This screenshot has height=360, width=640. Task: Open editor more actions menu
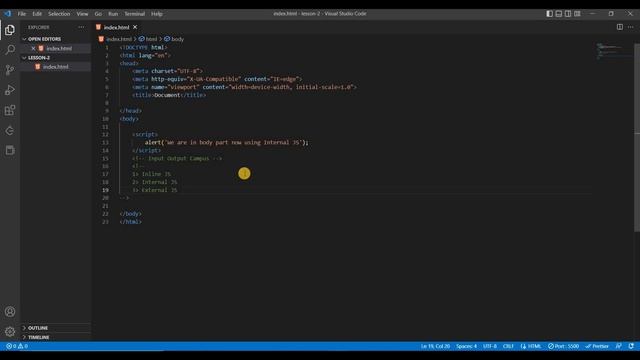[x=631, y=27]
